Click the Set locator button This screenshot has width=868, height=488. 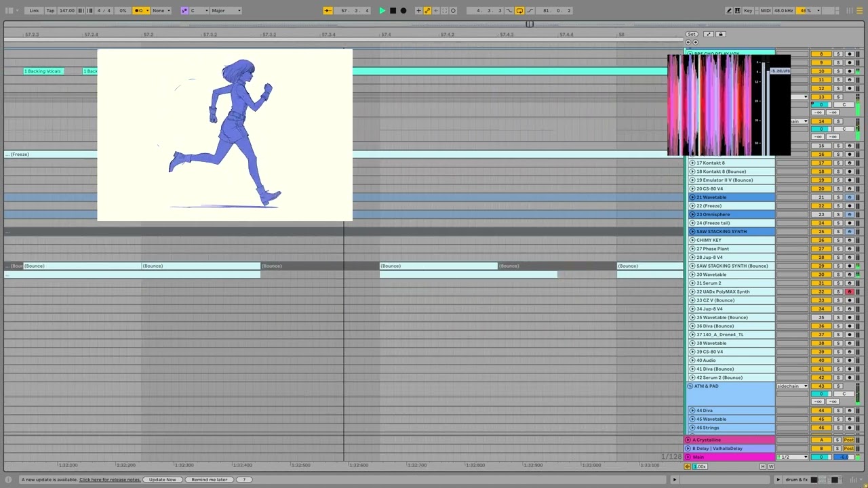click(x=691, y=34)
